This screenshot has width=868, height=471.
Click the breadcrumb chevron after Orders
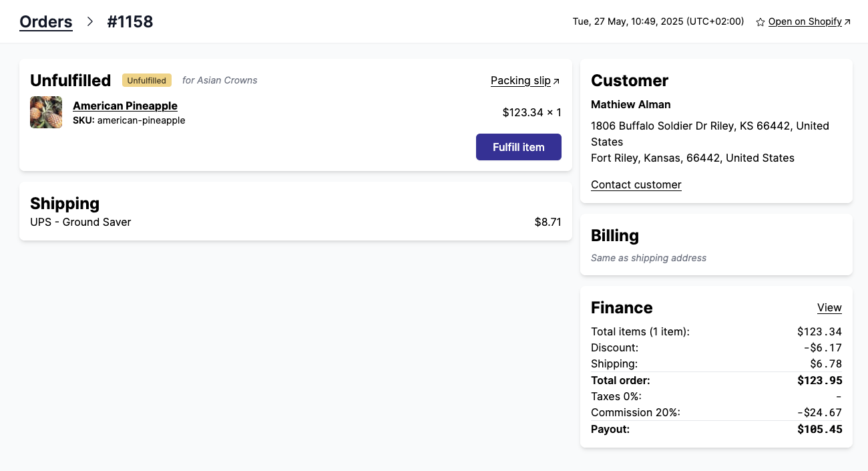89,21
